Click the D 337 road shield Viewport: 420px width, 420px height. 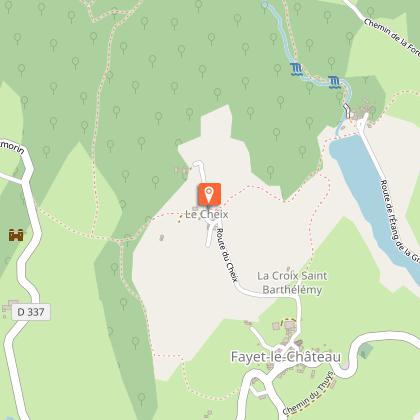[x=31, y=312]
